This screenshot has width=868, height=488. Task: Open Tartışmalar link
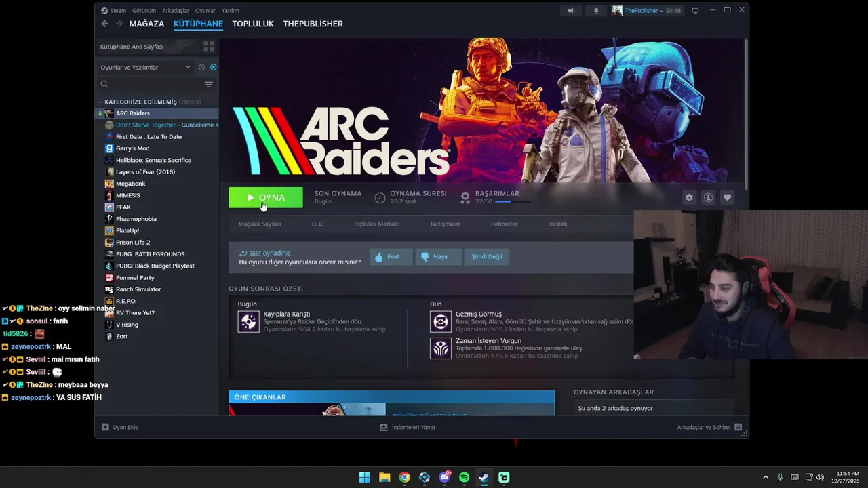coord(445,224)
